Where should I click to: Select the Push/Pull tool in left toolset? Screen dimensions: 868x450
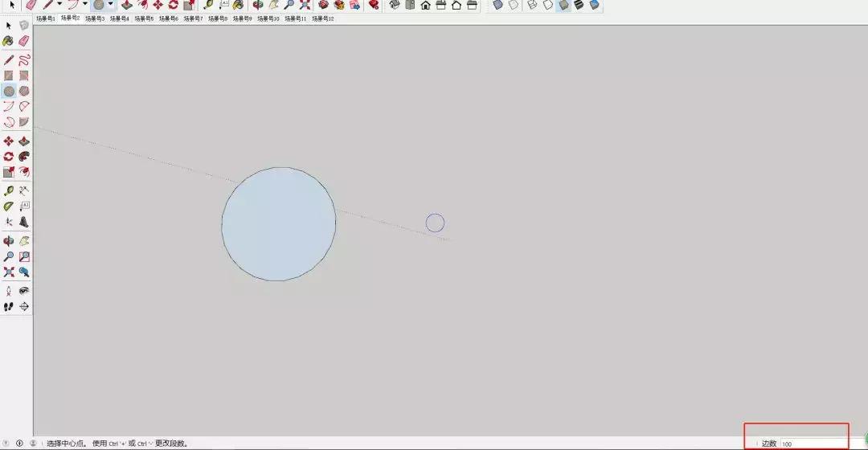click(24, 141)
